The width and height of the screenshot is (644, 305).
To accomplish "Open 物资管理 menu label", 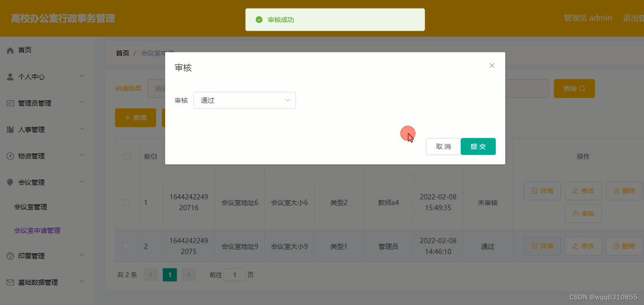I will 31,156.
